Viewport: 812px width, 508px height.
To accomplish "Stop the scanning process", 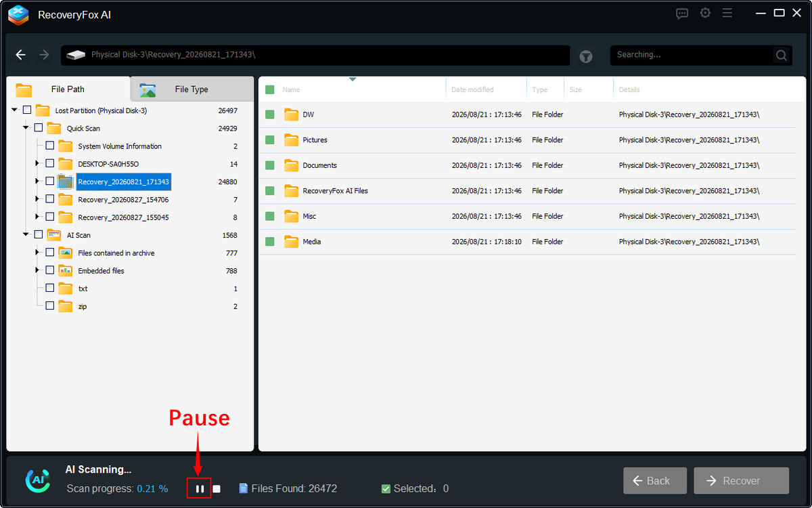I will [x=217, y=488].
